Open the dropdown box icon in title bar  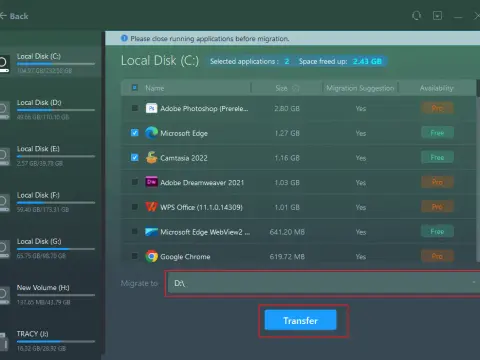click(437, 16)
